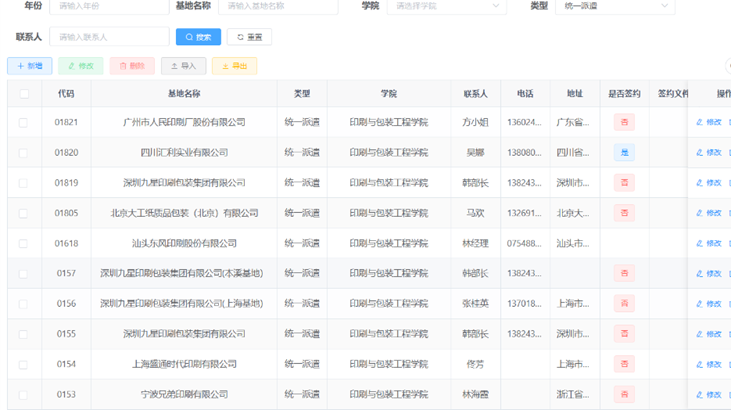Click the red 删除 delete button
This screenshot has height=410, width=731.
[132, 66]
